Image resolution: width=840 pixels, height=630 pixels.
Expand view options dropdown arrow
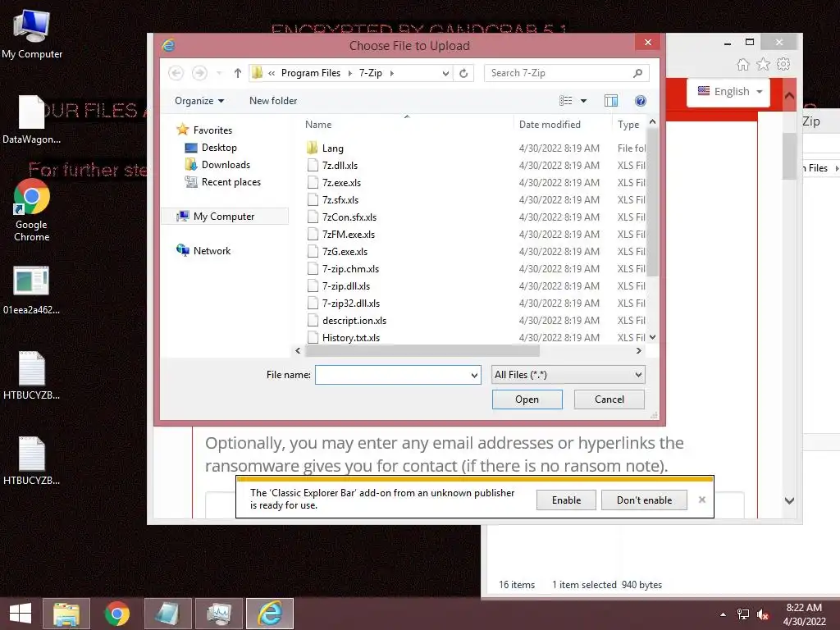pyautogui.click(x=583, y=101)
